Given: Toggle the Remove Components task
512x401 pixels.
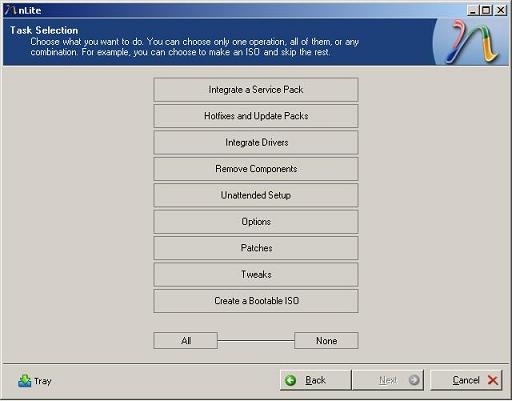Looking at the screenshot, I should click(256, 169).
